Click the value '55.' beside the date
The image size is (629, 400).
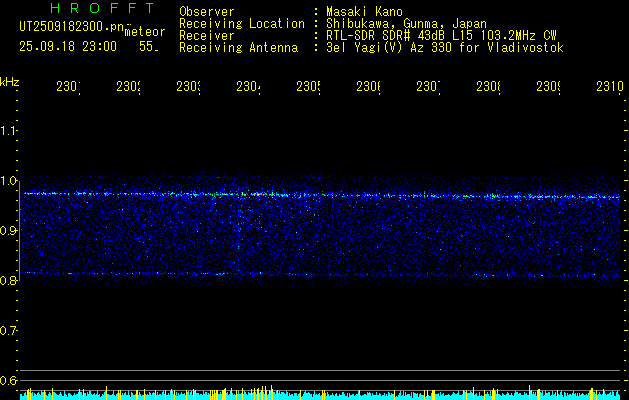pyautogui.click(x=149, y=47)
